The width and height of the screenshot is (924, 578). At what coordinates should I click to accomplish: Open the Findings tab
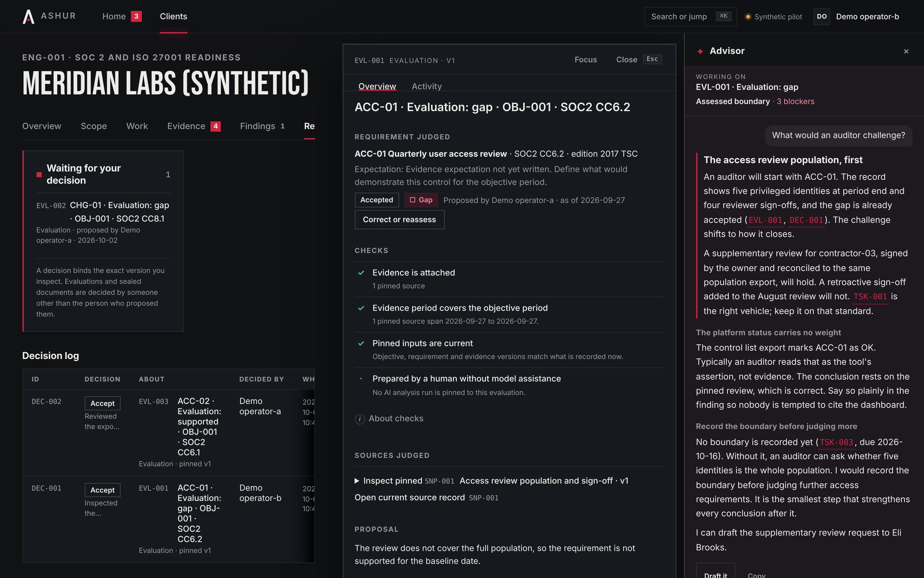258,126
